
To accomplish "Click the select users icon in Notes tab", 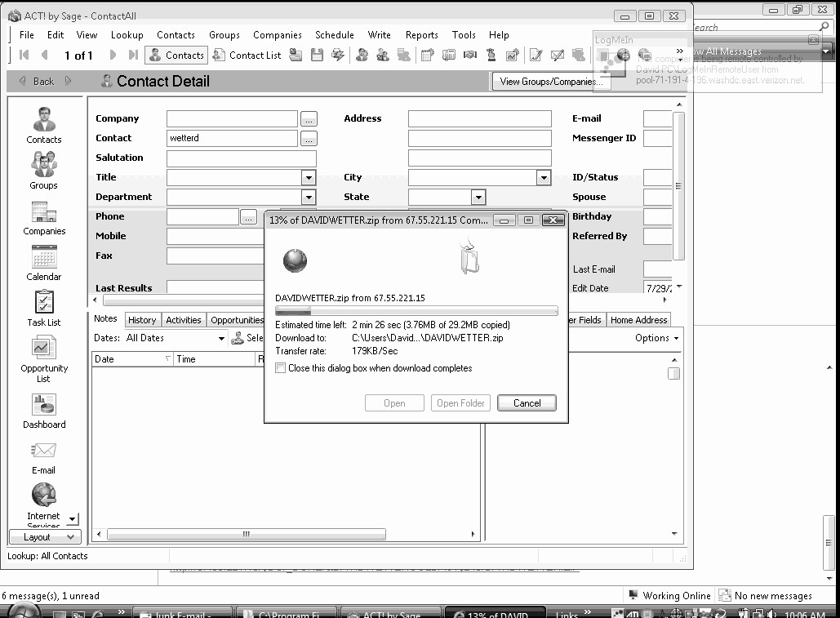I will [238, 338].
